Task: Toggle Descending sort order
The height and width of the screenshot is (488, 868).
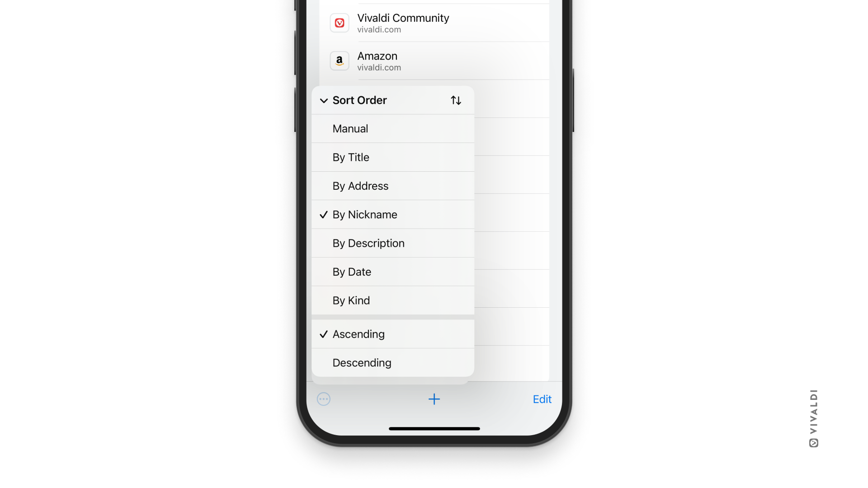Action: (x=392, y=362)
